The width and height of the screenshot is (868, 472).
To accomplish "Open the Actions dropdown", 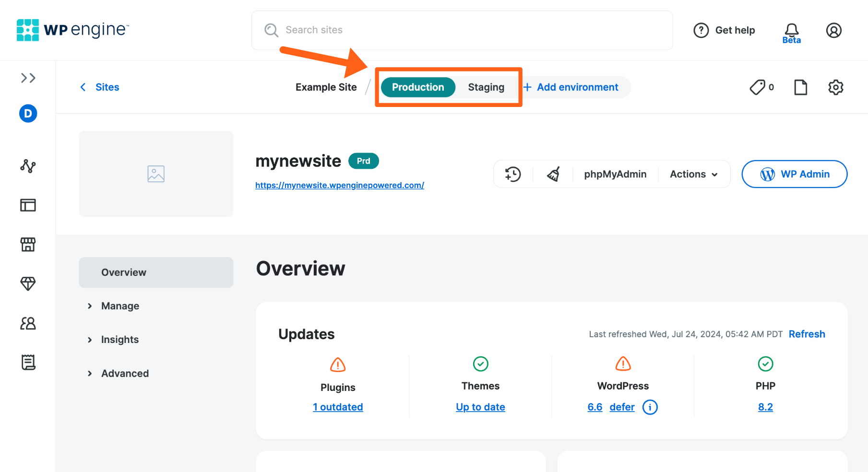I will (x=693, y=174).
